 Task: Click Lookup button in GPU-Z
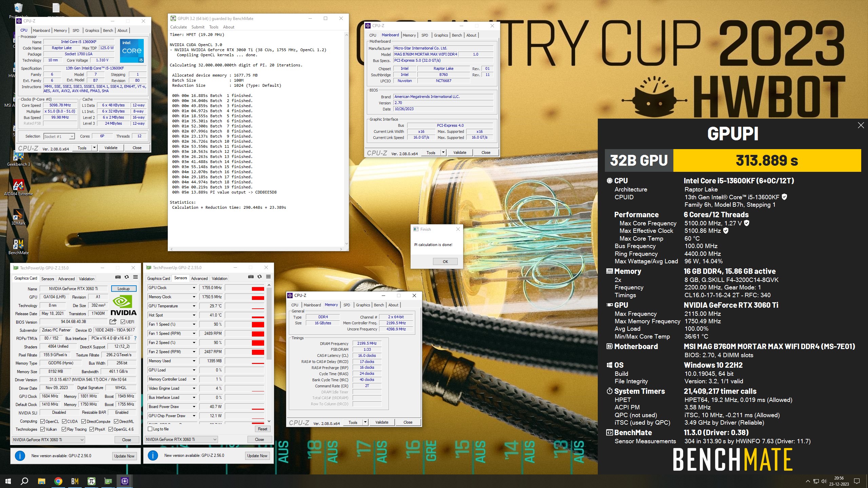[124, 289]
